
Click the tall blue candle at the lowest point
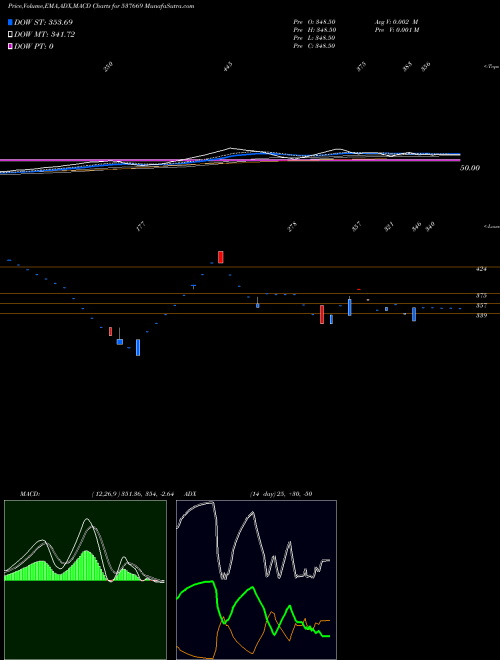(x=138, y=348)
